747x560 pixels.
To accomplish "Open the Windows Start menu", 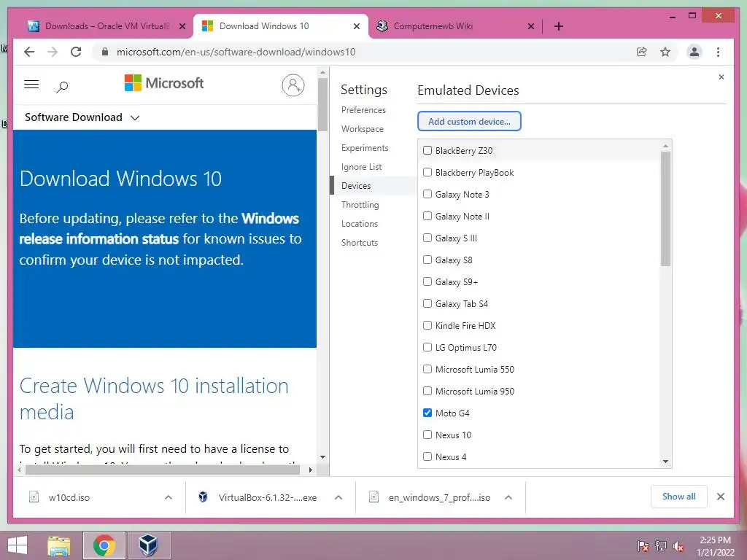I will coord(18,545).
